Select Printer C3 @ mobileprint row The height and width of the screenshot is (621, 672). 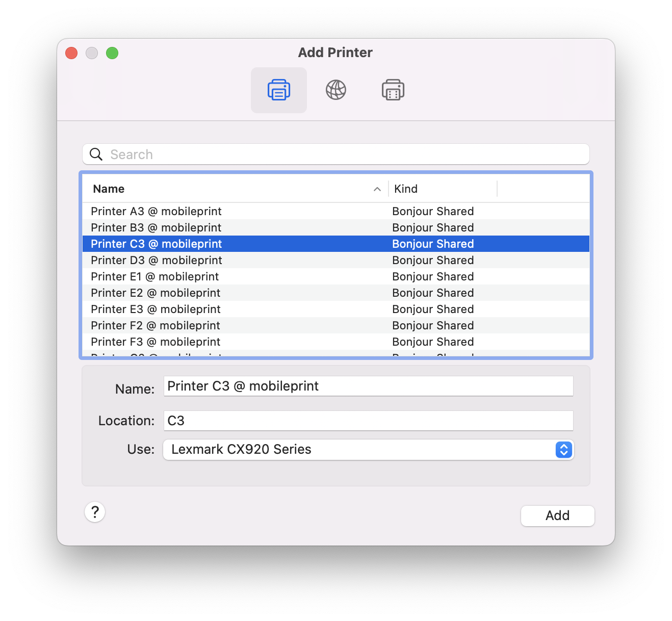click(x=336, y=244)
